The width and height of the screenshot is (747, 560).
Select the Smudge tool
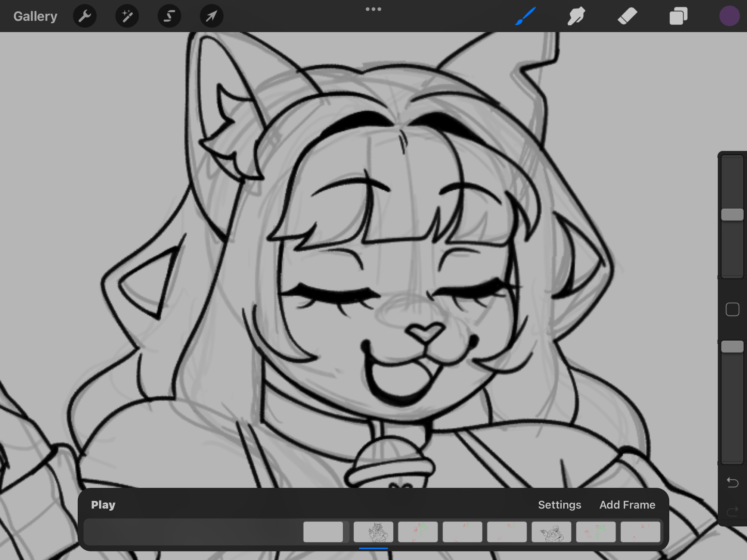[576, 16]
